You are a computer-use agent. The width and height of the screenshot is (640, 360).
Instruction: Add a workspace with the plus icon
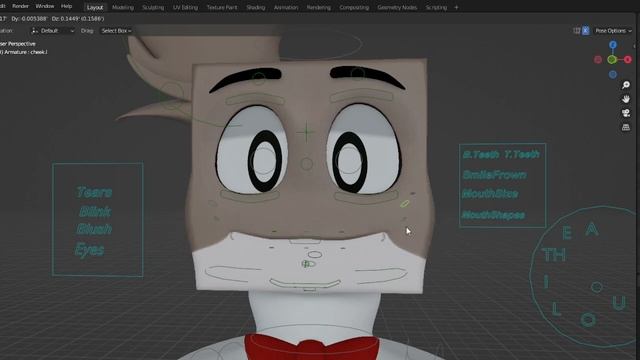[x=456, y=7]
